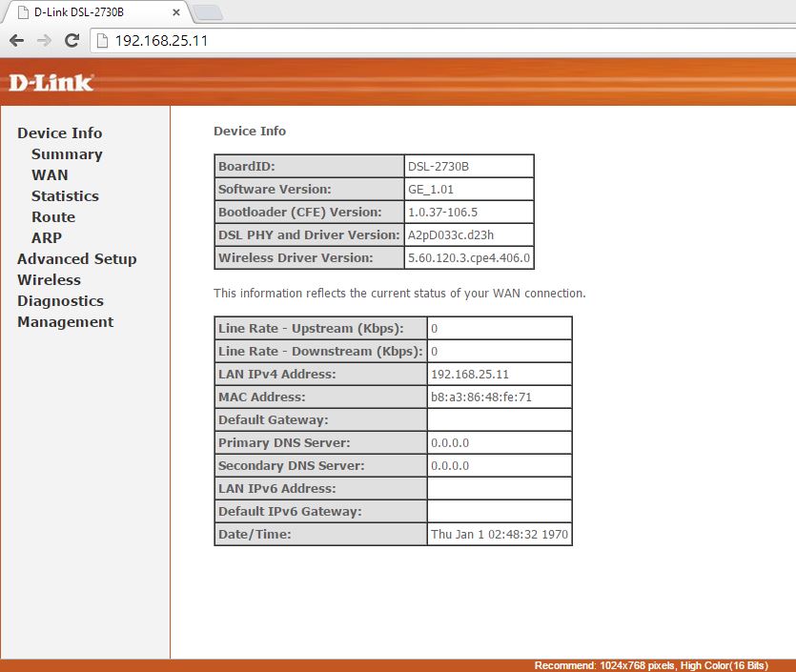The width and height of the screenshot is (796, 672).
Task: Click the Default Gateway label
Action: tap(273, 419)
